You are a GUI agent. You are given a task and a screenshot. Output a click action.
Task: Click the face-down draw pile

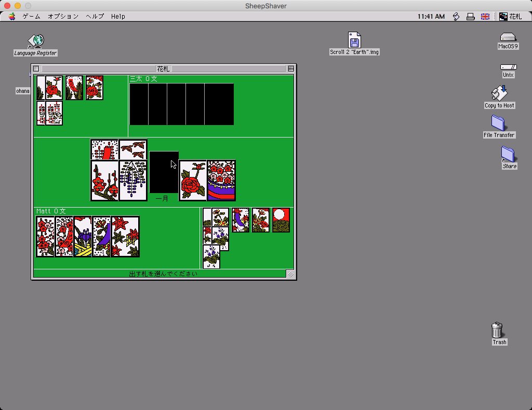164,172
